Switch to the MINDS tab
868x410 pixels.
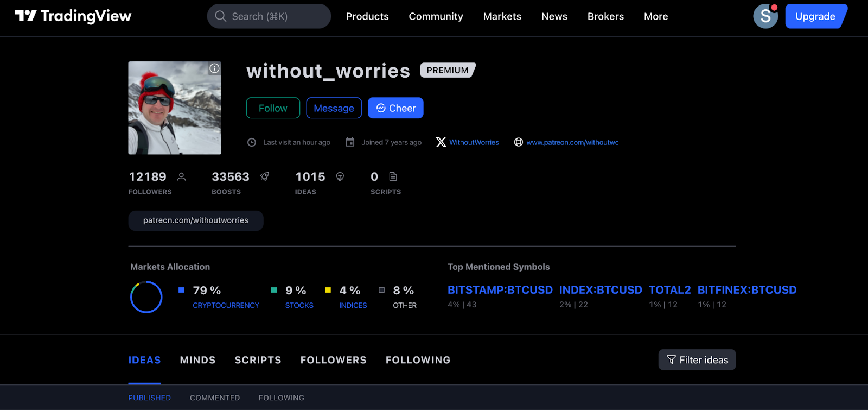[197, 360]
